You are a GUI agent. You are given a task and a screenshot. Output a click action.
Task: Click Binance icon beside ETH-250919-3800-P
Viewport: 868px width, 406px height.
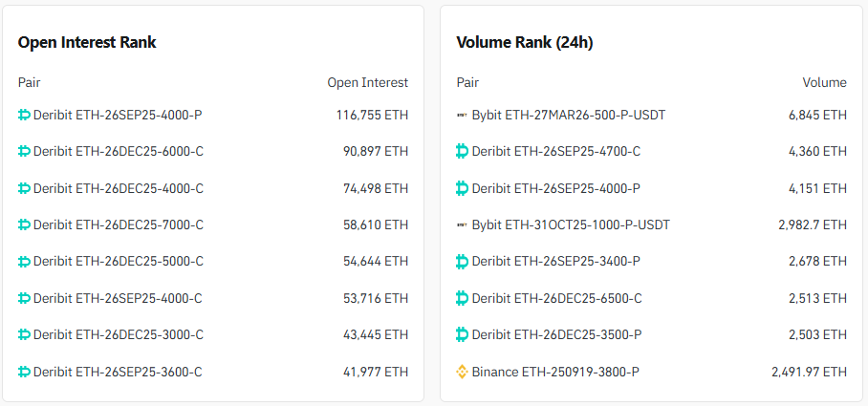click(x=462, y=372)
